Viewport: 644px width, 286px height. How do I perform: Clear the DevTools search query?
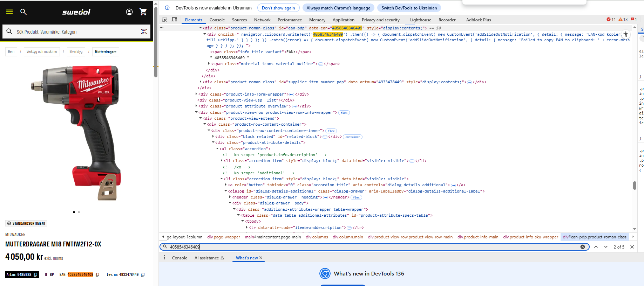click(x=583, y=247)
